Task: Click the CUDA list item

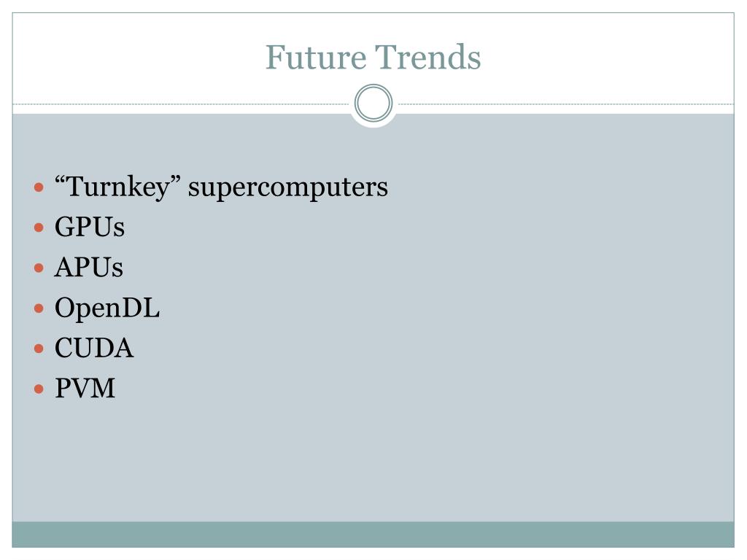Action: tap(94, 348)
